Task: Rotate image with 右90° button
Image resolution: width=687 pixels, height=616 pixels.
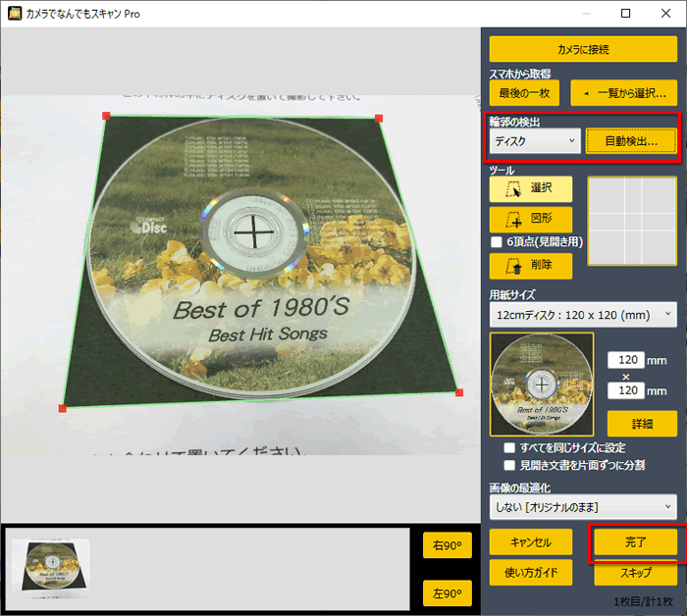Action: (447, 545)
